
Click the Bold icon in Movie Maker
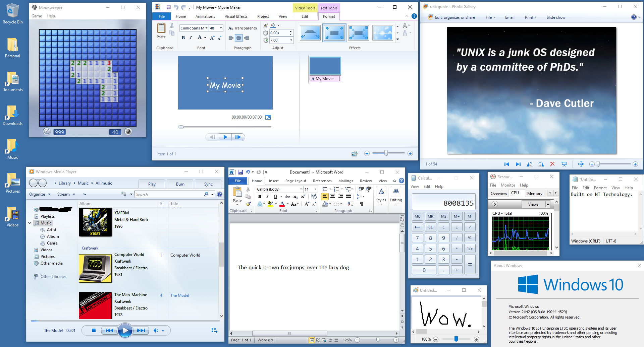(183, 38)
